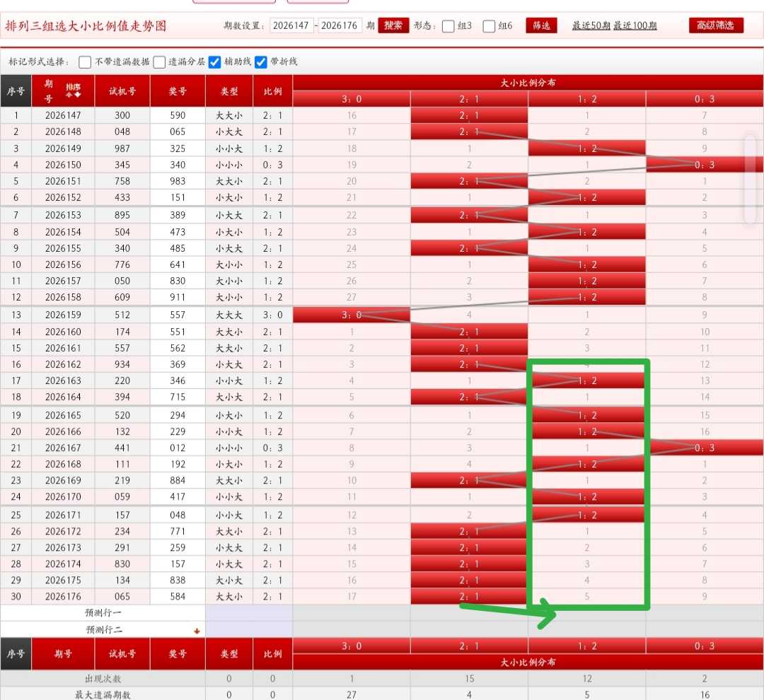Select the 0:3 column header
This screenshot has width=764, height=700.
705,99
